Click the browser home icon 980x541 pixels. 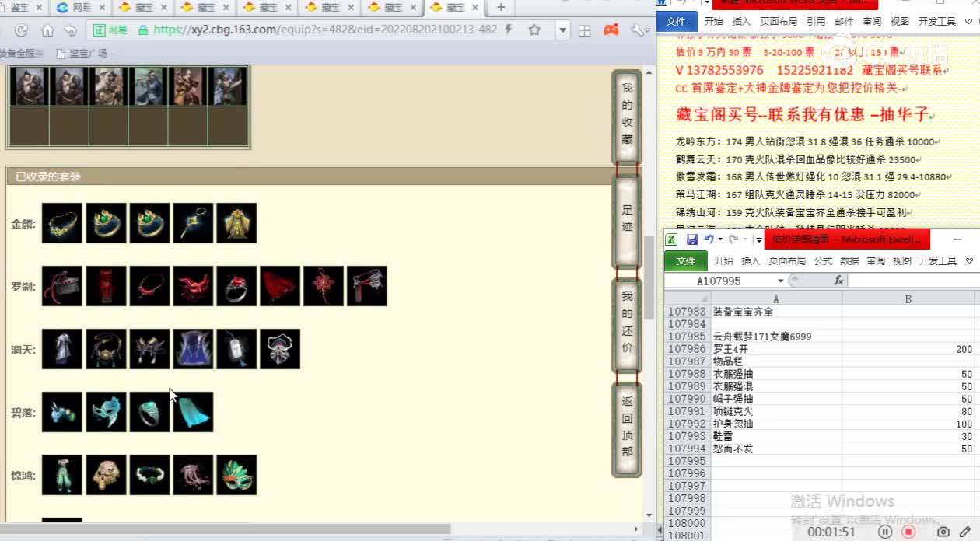tap(47, 30)
